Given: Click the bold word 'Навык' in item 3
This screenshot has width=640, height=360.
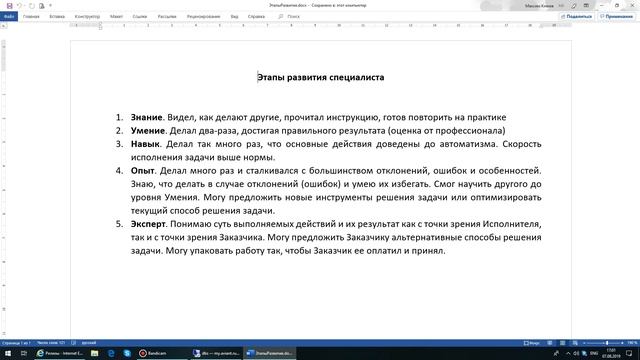Looking at the screenshot, I should [145, 144].
